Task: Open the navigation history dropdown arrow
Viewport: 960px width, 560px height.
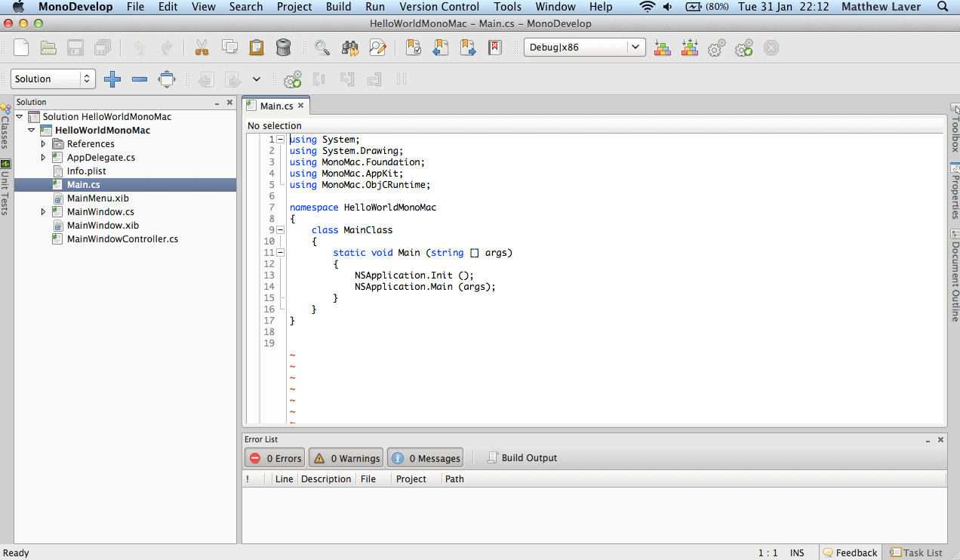Action: (x=257, y=78)
